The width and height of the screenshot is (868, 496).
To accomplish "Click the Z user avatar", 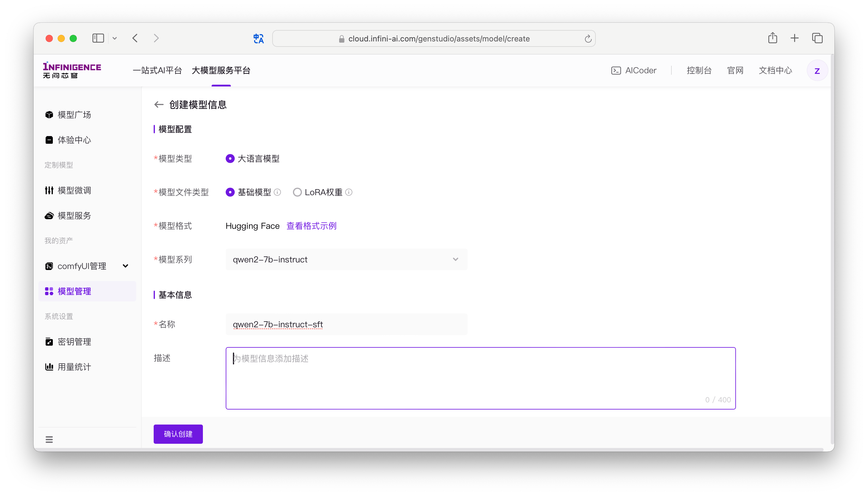I will pyautogui.click(x=817, y=71).
